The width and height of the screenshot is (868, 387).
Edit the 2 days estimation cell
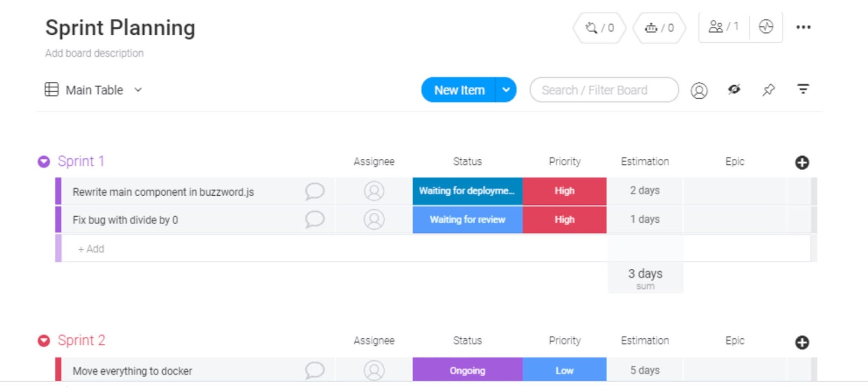pos(645,191)
